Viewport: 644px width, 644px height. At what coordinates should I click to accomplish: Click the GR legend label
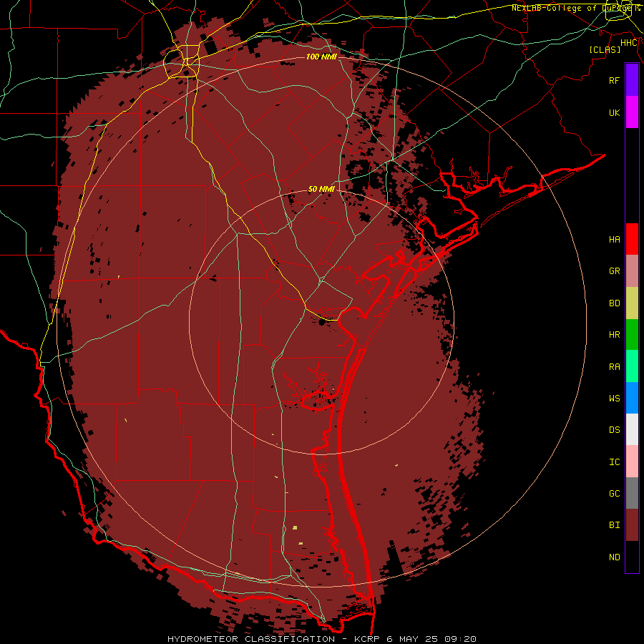point(614,271)
